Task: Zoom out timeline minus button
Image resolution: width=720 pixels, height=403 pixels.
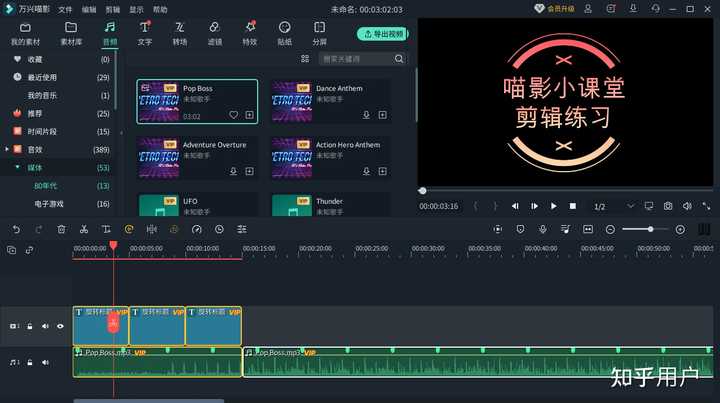Action: 610,229
